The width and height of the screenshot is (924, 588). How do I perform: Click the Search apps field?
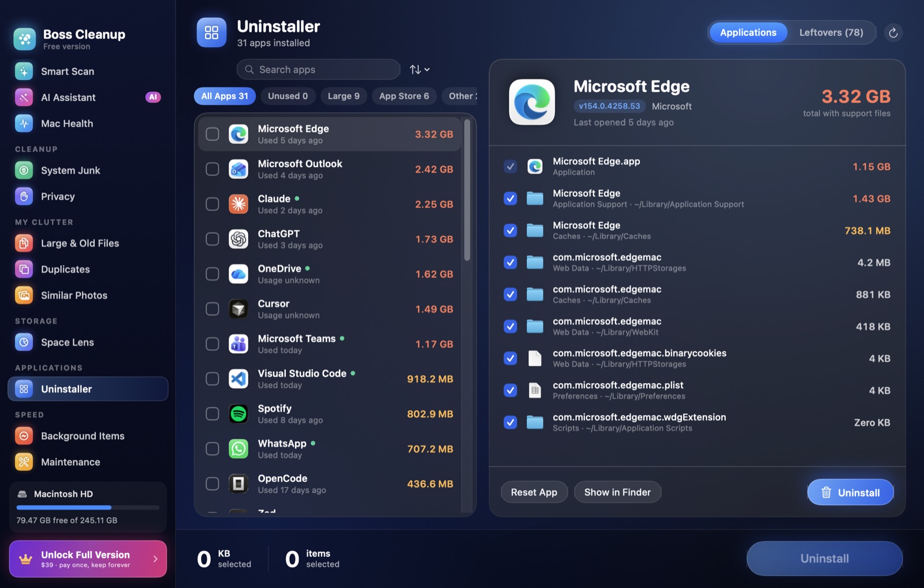pos(318,69)
